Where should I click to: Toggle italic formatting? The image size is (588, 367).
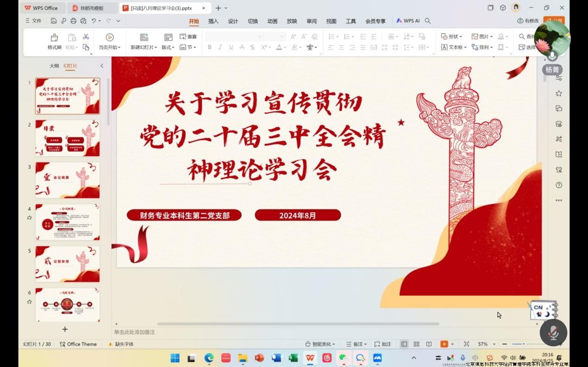(220, 47)
